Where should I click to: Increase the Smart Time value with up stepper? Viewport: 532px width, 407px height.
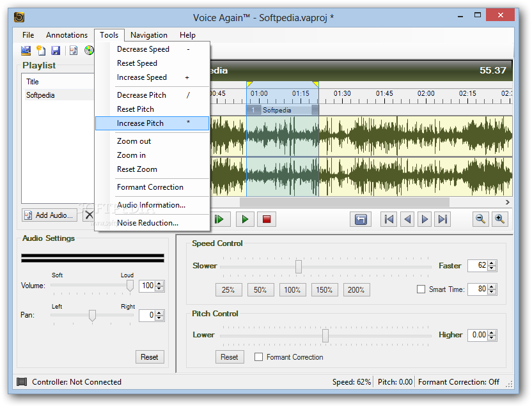tap(492, 287)
